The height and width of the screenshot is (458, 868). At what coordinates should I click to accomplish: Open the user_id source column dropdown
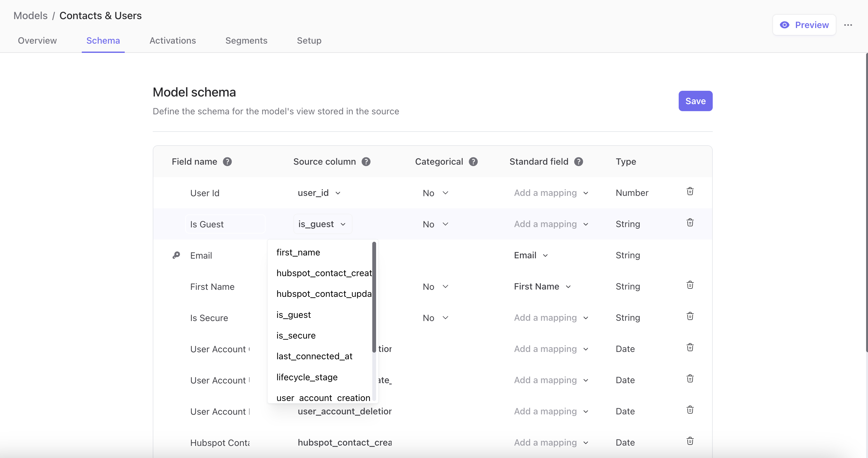(319, 193)
